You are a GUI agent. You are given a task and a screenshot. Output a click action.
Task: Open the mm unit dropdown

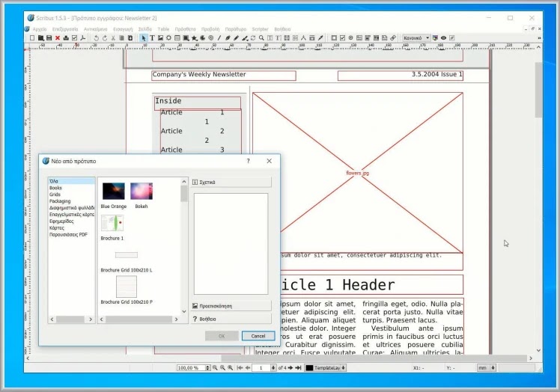[487, 368]
